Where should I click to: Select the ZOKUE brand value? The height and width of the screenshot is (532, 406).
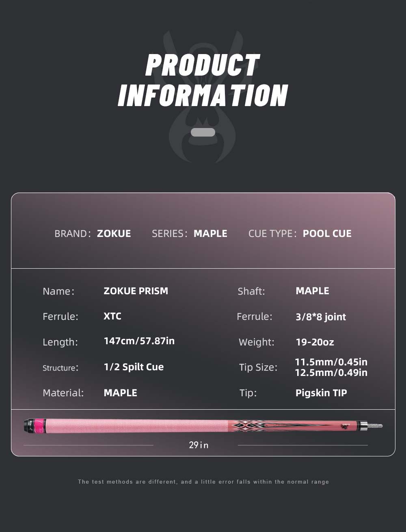tap(114, 234)
